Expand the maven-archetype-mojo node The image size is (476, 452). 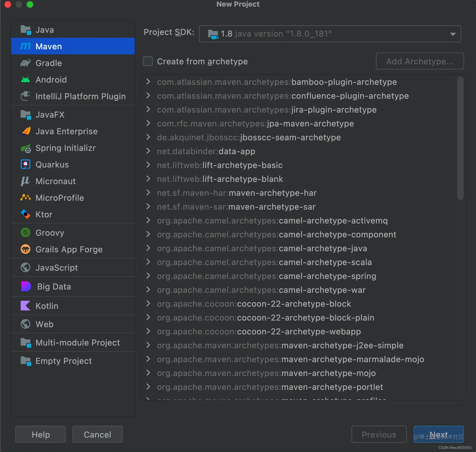click(148, 373)
